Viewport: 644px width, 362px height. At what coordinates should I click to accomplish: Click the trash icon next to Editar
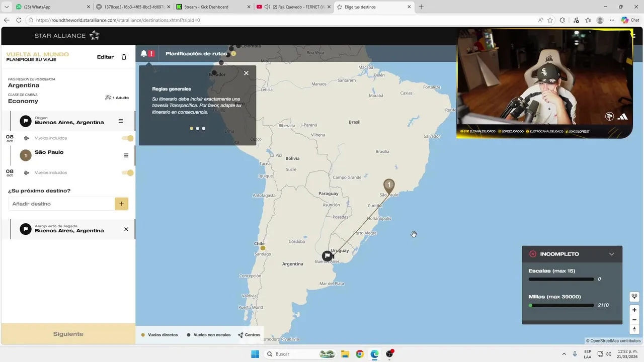click(x=124, y=57)
